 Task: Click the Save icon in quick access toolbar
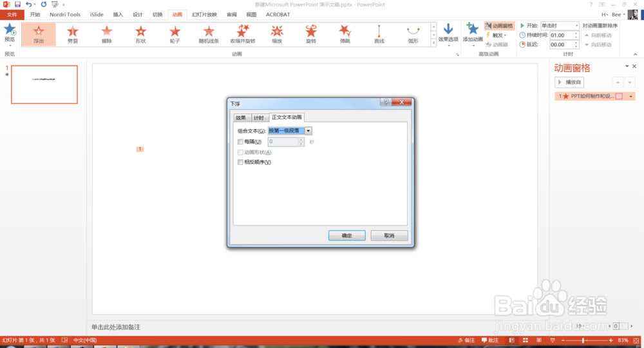point(17,4)
